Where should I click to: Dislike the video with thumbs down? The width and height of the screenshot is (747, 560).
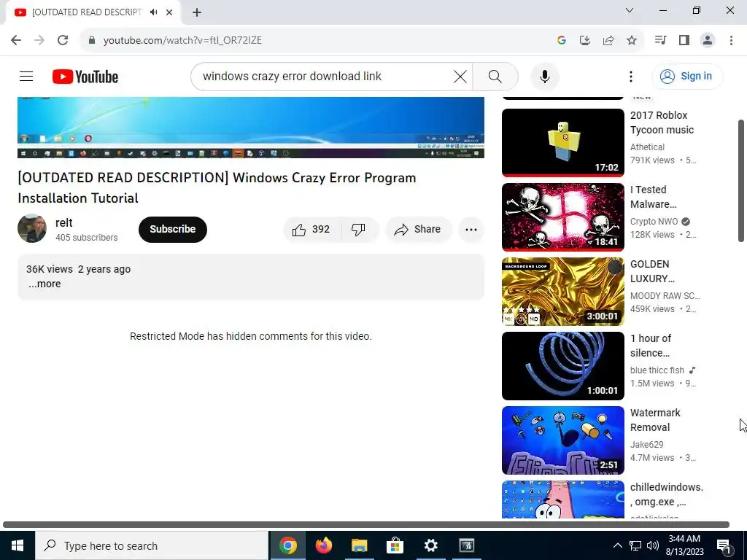point(358,230)
